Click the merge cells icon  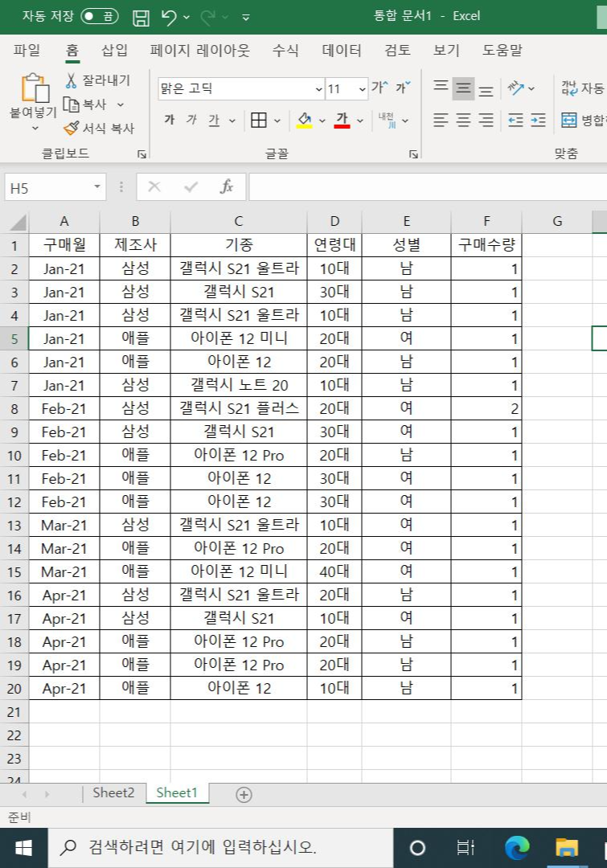(568, 120)
